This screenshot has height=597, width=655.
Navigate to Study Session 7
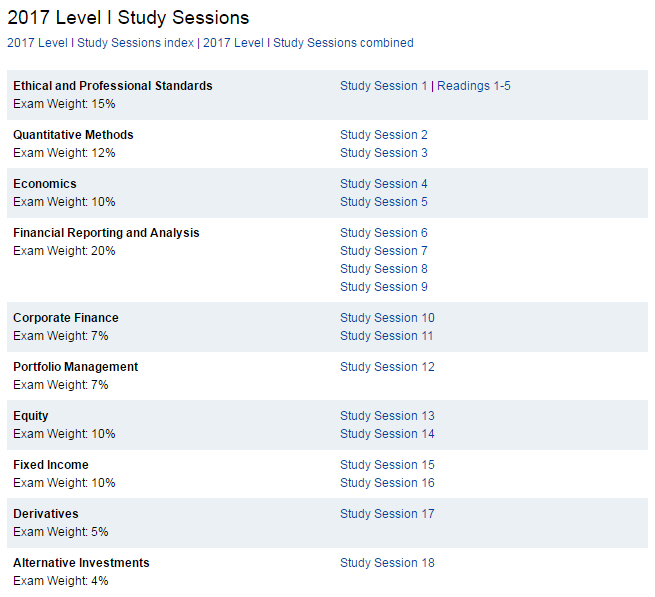(x=384, y=251)
